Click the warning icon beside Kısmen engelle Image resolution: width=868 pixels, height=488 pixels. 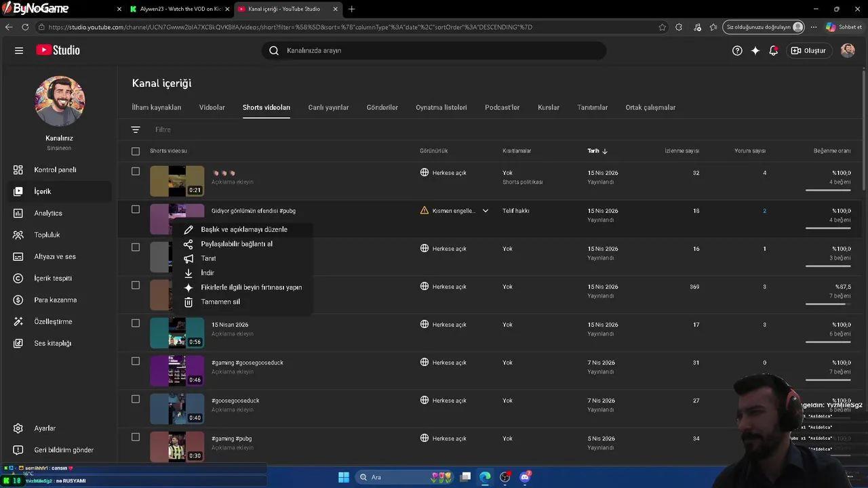(x=425, y=210)
